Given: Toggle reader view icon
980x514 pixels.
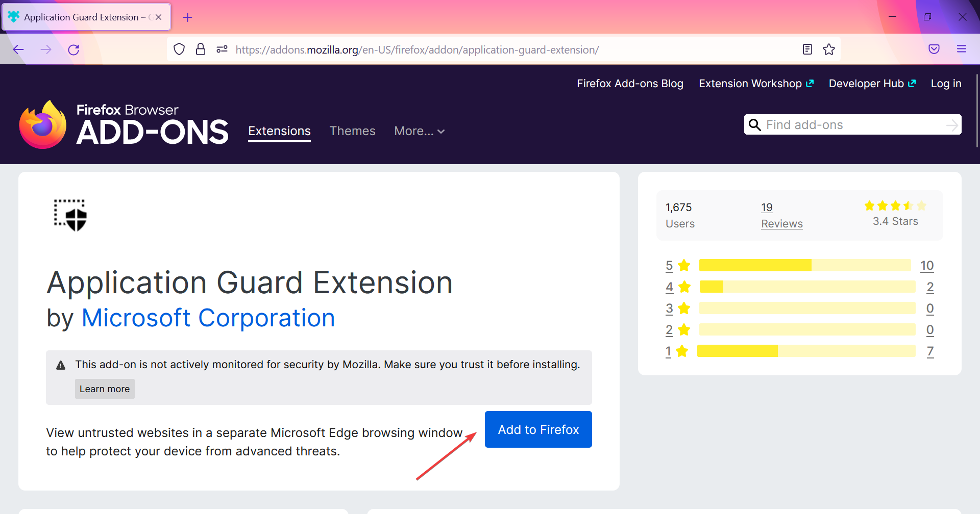Looking at the screenshot, I should click(807, 49).
